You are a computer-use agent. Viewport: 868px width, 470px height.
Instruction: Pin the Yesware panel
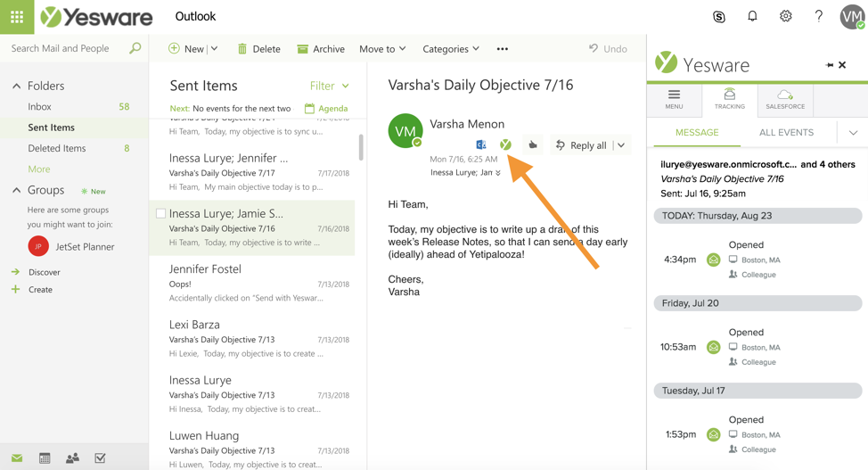click(x=830, y=65)
